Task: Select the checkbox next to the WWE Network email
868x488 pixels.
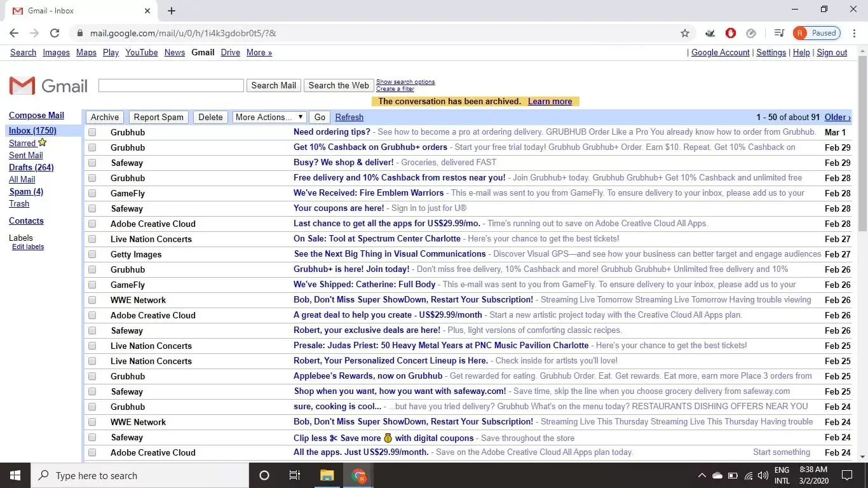Action: point(92,300)
